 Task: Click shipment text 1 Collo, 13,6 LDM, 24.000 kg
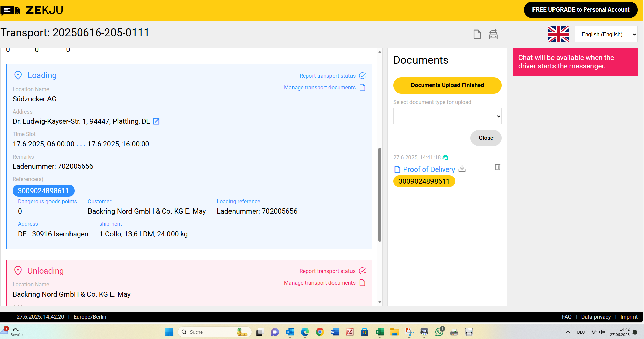pos(143,234)
